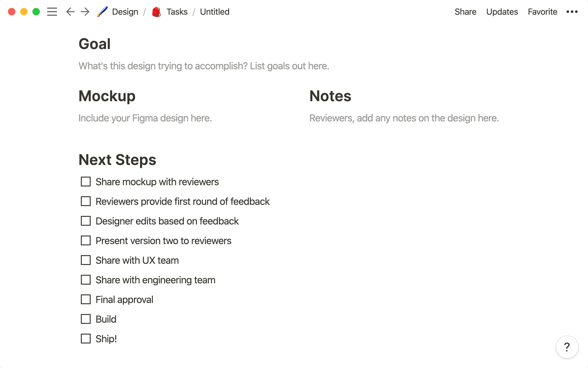Favorite this page
This screenshot has height=368, width=588.
click(542, 12)
